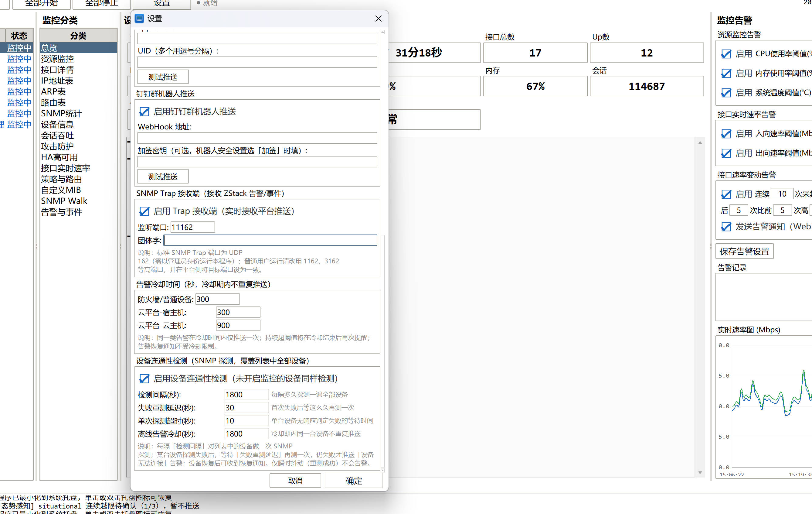Open 自定义MIB category

point(78,190)
